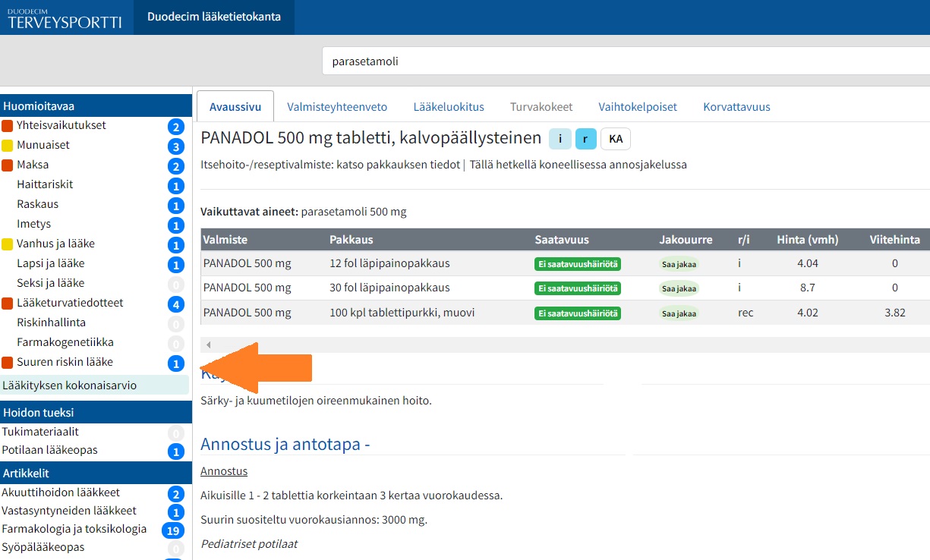
Task: Open the Vaihtokelpoiset tab
Action: (638, 107)
